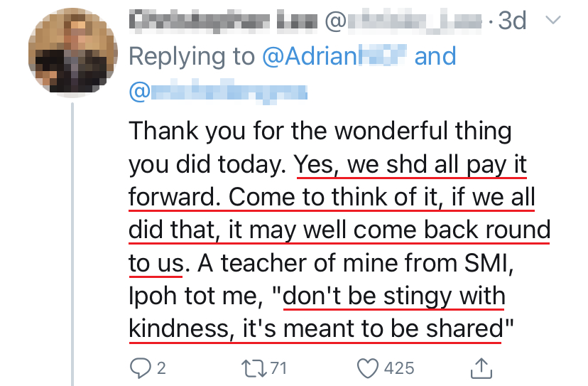Image resolution: width=588 pixels, height=386 pixels.
Task: Click the vertical thread line below avatar
Action: click(72, 249)
